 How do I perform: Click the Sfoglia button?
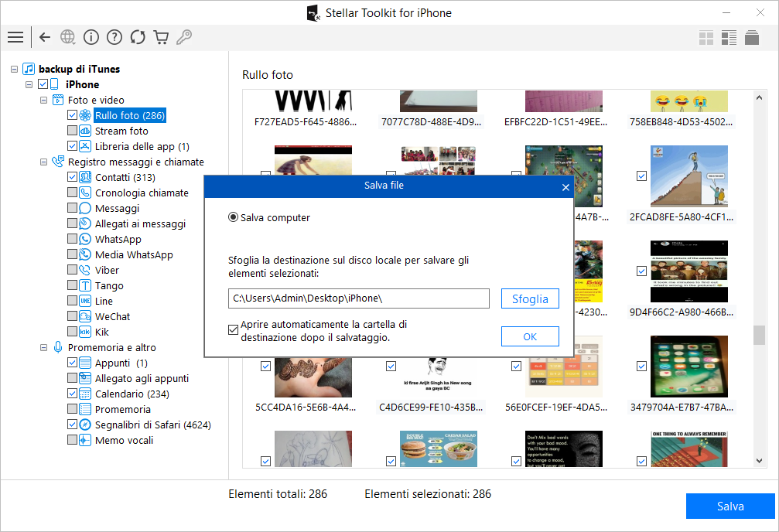(x=530, y=298)
